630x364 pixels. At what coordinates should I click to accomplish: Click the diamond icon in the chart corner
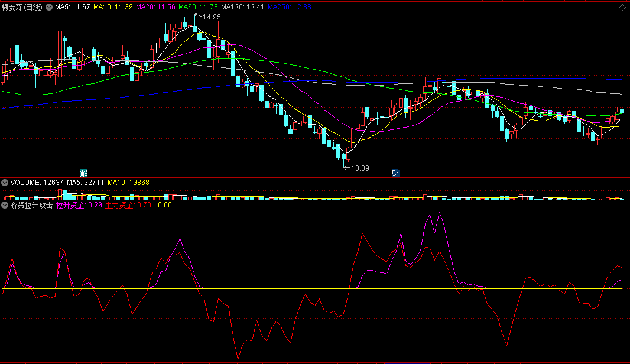[622, 7]
